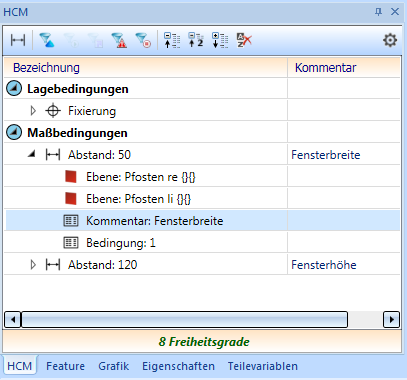The height and width of the screenshot is (380, 407).
Task: Click dimension icon of Abstand: 120
Action: [x=53, y=265]
